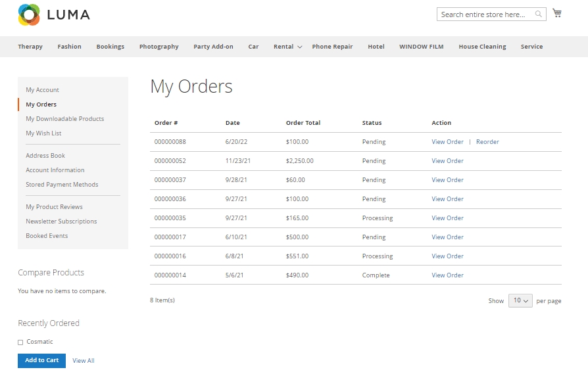
Task: Click the 5/6/21 date cell
Action: point(234,275)
